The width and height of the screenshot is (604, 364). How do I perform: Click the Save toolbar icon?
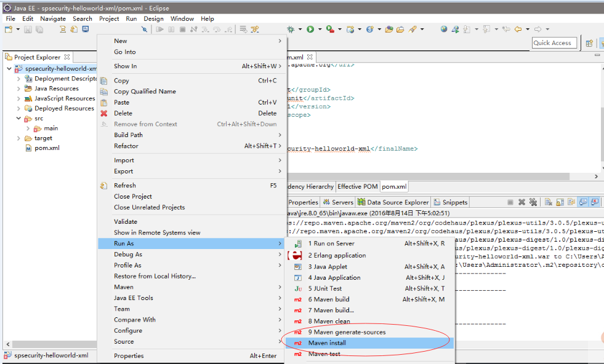28,30
